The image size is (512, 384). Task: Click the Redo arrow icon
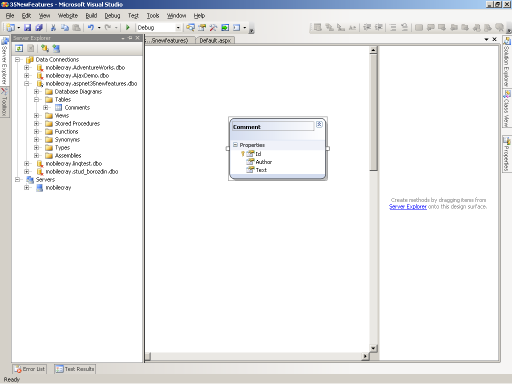[108, 28]
